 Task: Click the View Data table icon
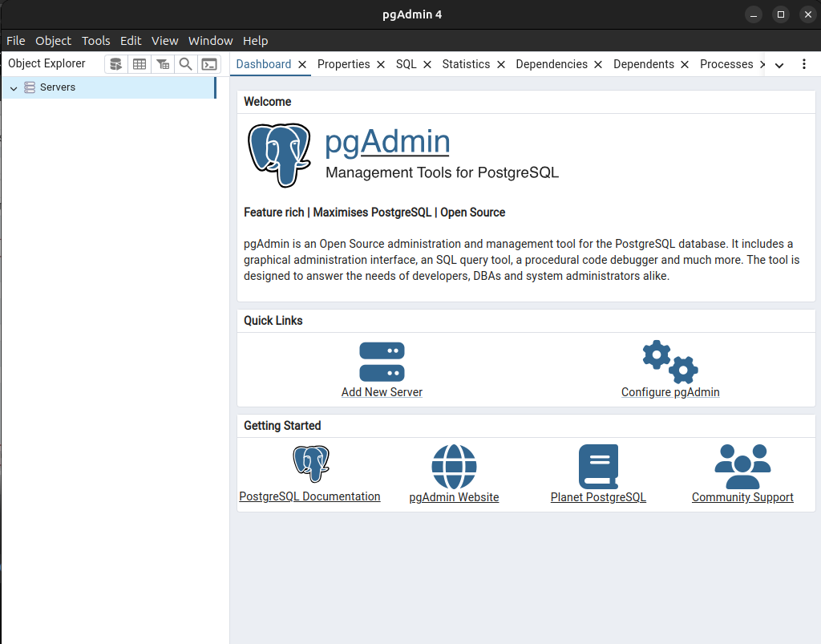click(x=140, y=64)
